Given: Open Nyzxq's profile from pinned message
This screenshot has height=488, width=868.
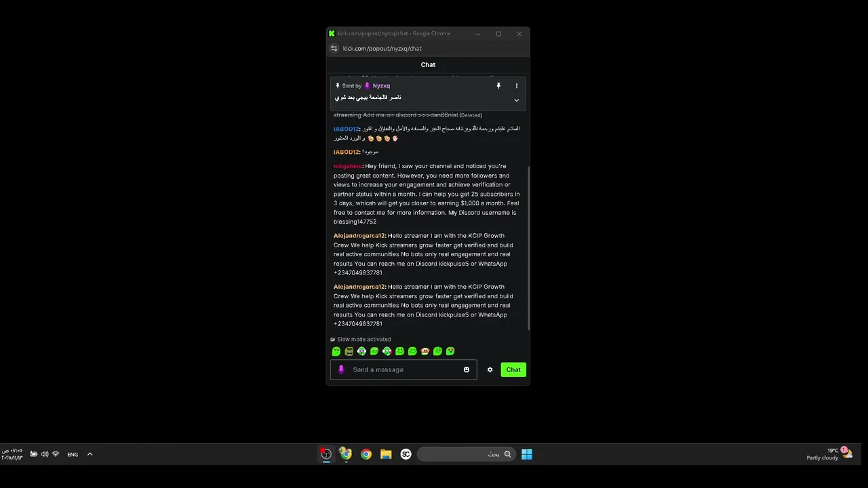Looking at the screenshot, I should [381, 86].
